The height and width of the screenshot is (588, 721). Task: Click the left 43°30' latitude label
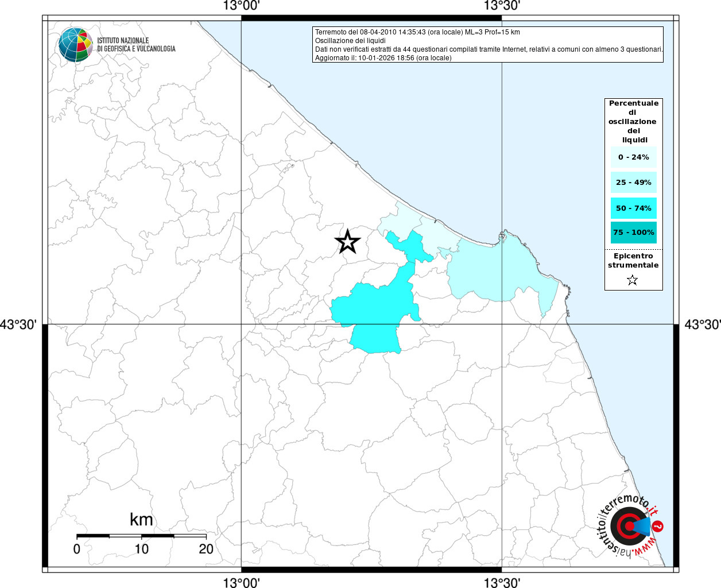tap(18, 325)
